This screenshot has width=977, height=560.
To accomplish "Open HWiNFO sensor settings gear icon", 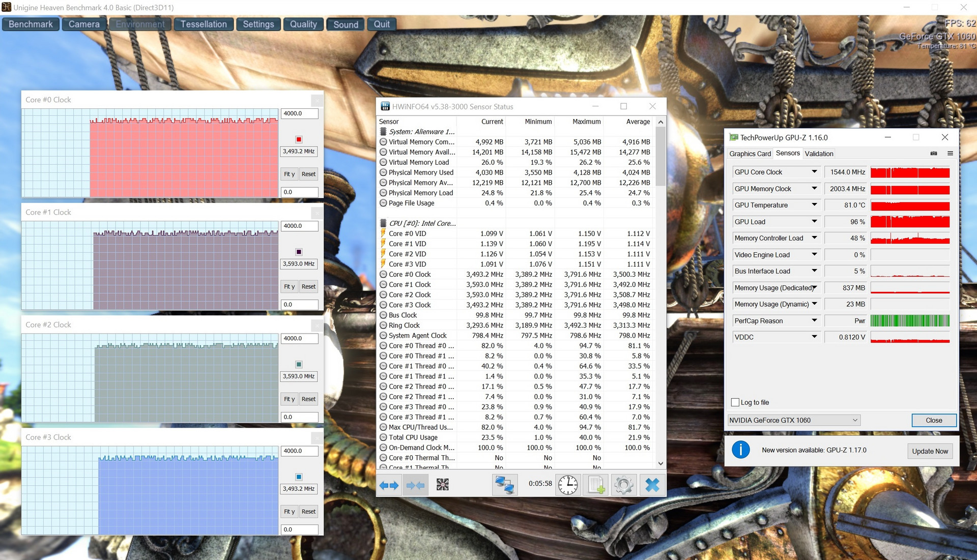I will (x=624, y=485).
